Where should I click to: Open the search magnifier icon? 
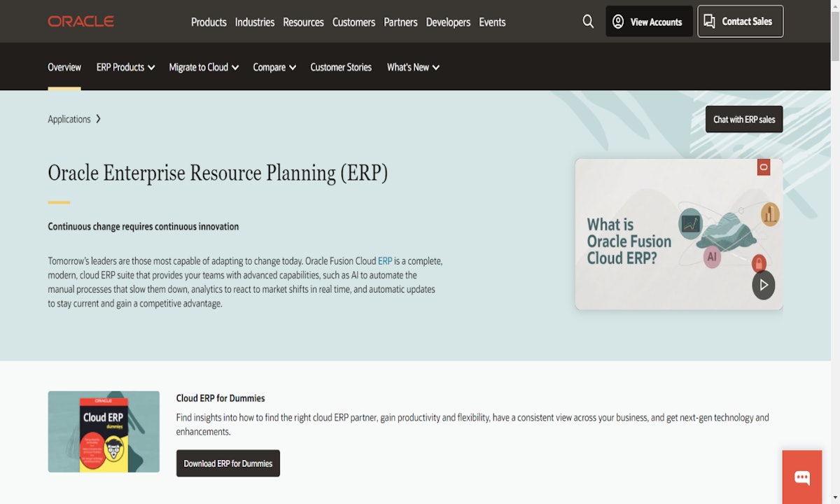pyautogui.click(x=588, y=22)
